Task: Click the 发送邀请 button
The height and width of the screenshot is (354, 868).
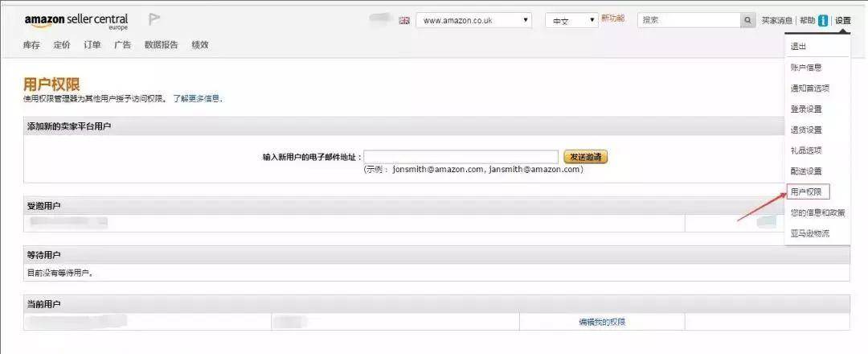Action: pos(586,157)
